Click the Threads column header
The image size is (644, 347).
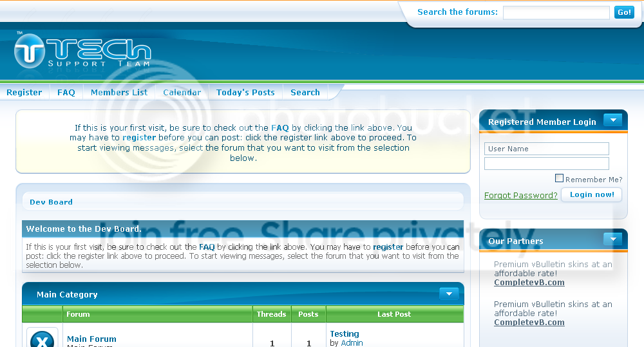point(272,314)
